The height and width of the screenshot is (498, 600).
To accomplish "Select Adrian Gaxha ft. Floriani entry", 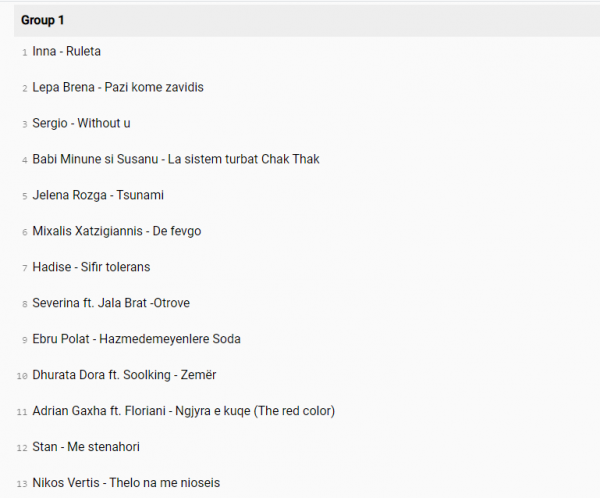I will click(183, 411).
